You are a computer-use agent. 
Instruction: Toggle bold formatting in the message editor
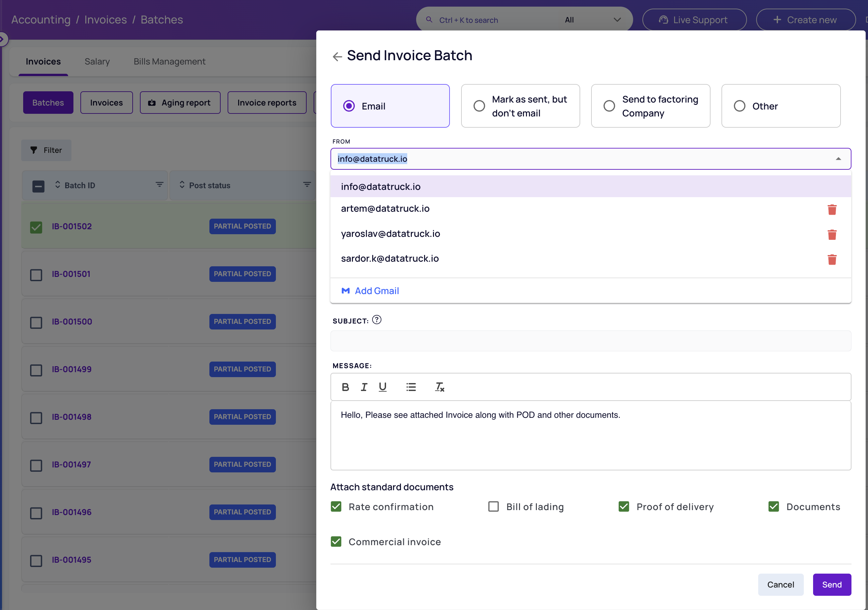point(345,387)
